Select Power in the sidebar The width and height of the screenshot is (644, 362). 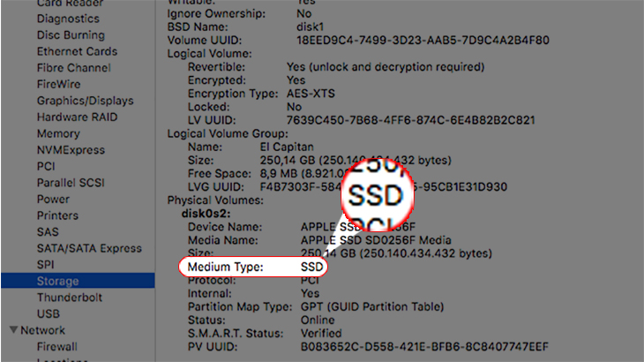click(x=53, y=200)
